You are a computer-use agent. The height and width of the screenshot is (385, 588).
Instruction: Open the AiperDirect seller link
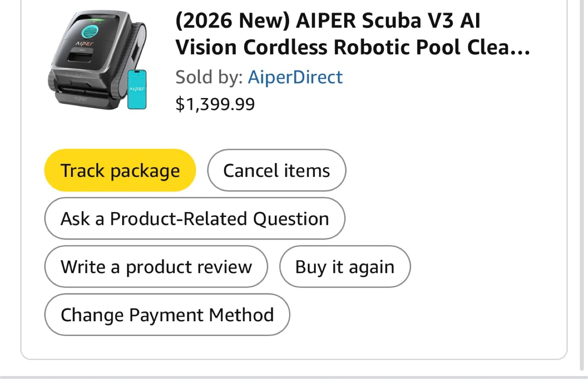tap(295, 77)
